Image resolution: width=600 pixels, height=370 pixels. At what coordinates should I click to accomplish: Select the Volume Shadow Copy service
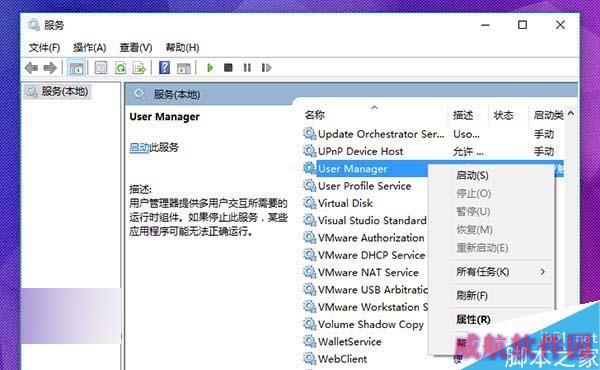(371, 324)
